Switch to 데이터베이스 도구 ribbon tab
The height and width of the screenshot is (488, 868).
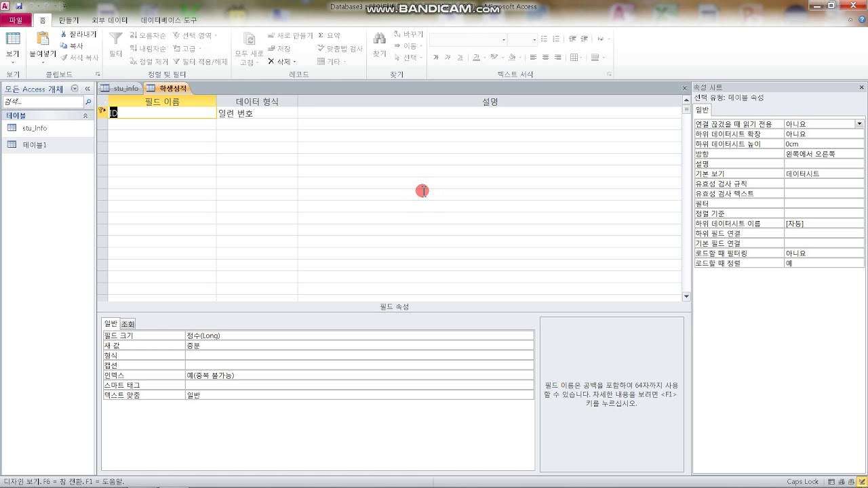169,20
